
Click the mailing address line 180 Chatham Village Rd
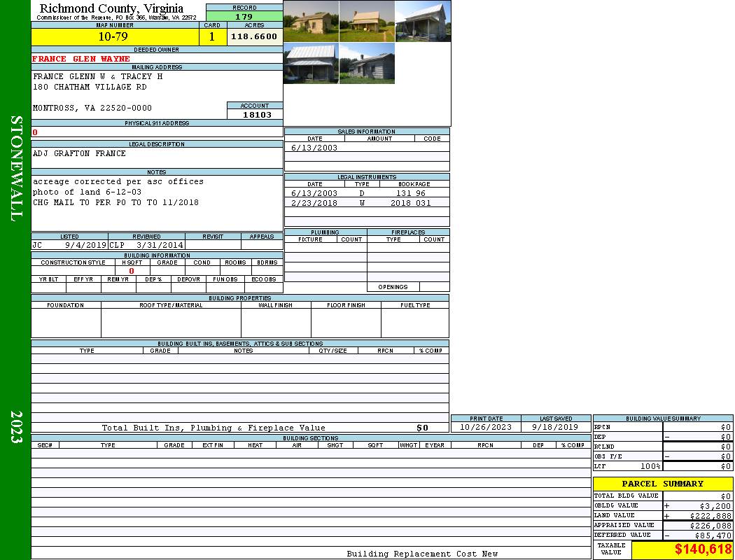tap(90, 87)
